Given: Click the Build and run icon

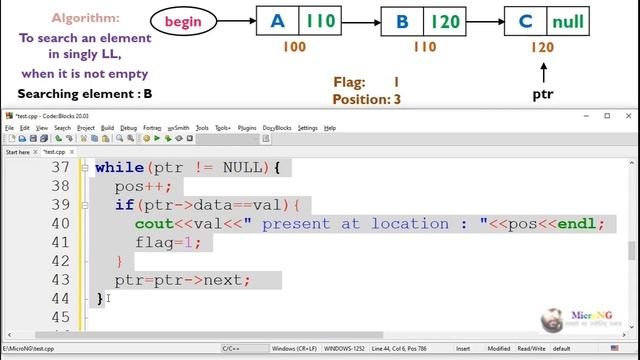Looking at the screenshot, I should pyautogui.click(x=168, y=139).
